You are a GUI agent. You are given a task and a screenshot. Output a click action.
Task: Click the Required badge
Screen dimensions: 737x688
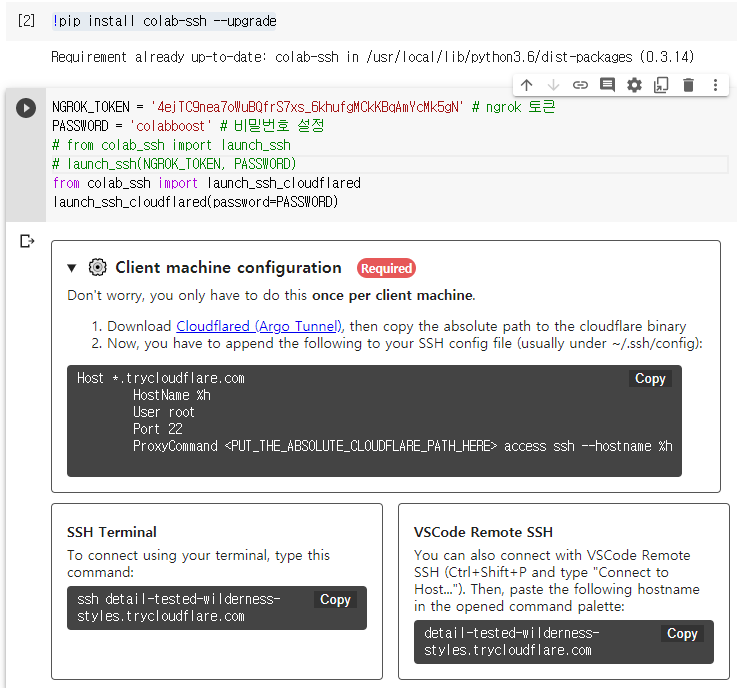coord(386,268)
